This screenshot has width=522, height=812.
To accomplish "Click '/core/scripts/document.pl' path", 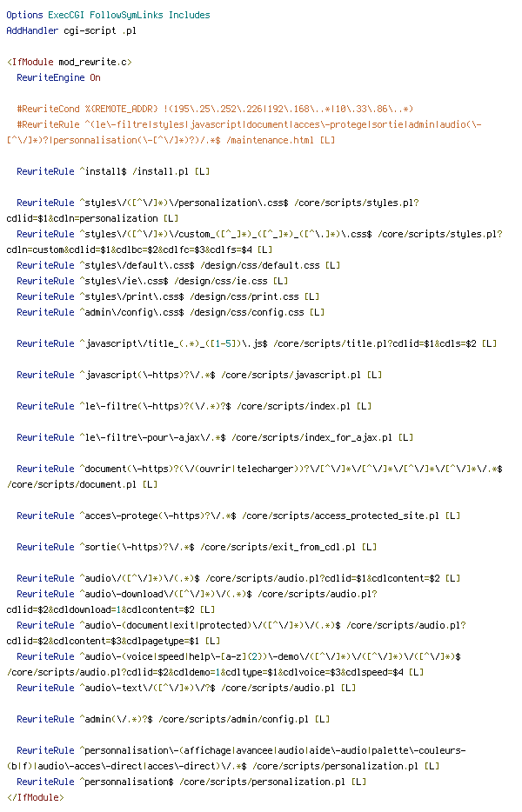I will 71,485.
